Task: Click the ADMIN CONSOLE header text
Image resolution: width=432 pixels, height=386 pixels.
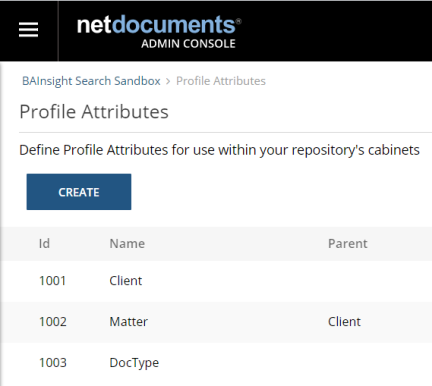Action: click(x=188, y=44)
